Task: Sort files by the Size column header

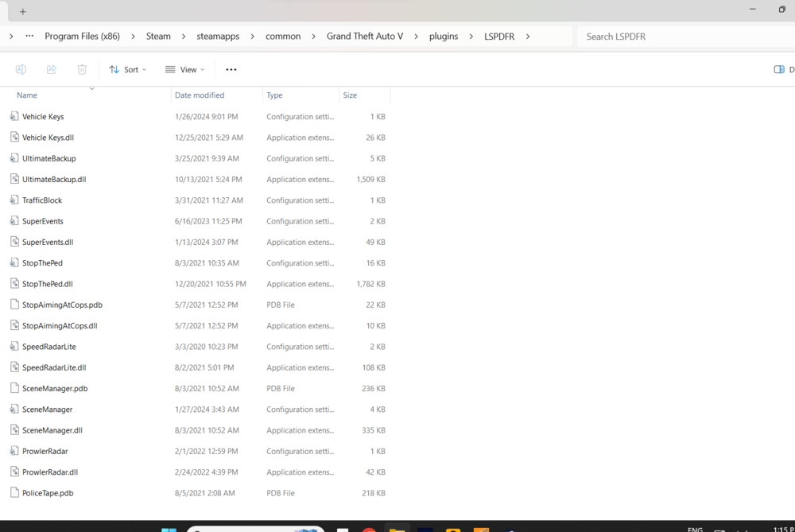Action: 350,95
